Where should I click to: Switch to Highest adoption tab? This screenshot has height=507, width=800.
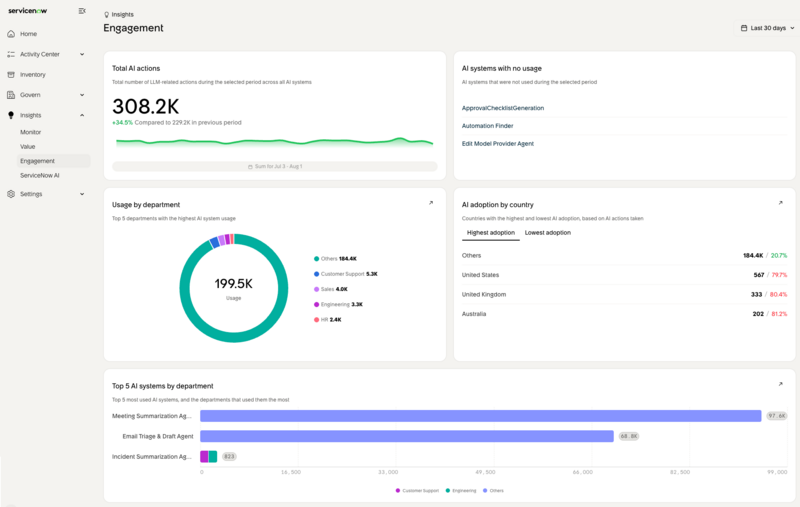tap(491, 233)
